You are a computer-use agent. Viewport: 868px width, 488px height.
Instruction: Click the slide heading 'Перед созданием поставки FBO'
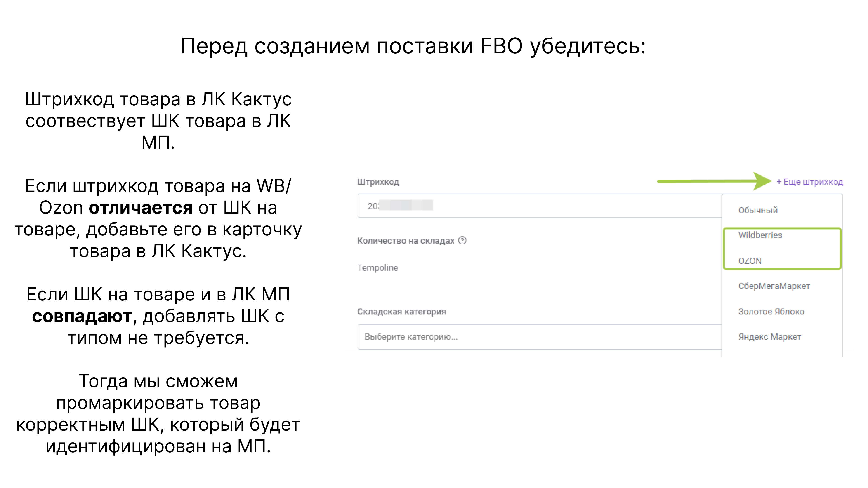point(413,46)
